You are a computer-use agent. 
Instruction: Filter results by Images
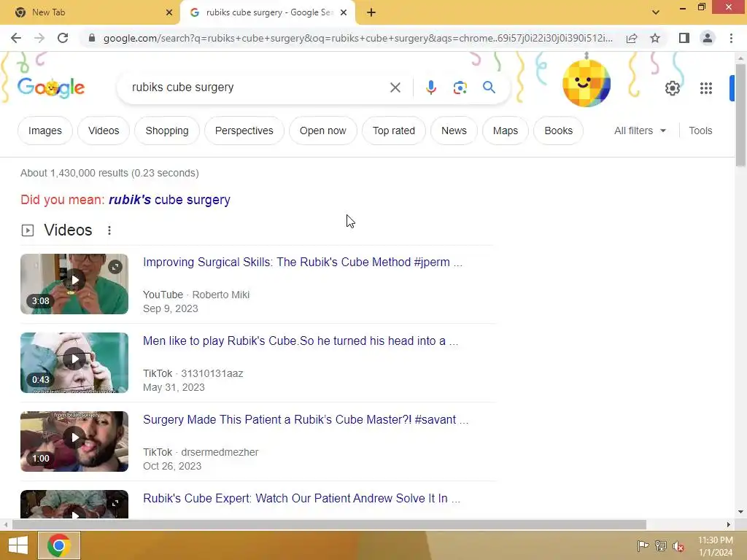(44, 131)
